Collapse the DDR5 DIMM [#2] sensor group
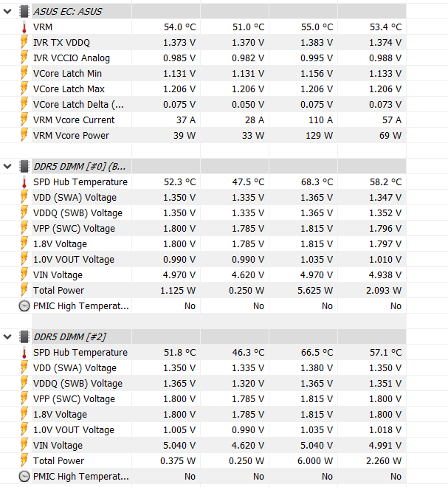Viewport: 448px width, 487px height. click(x=8, y=336)
